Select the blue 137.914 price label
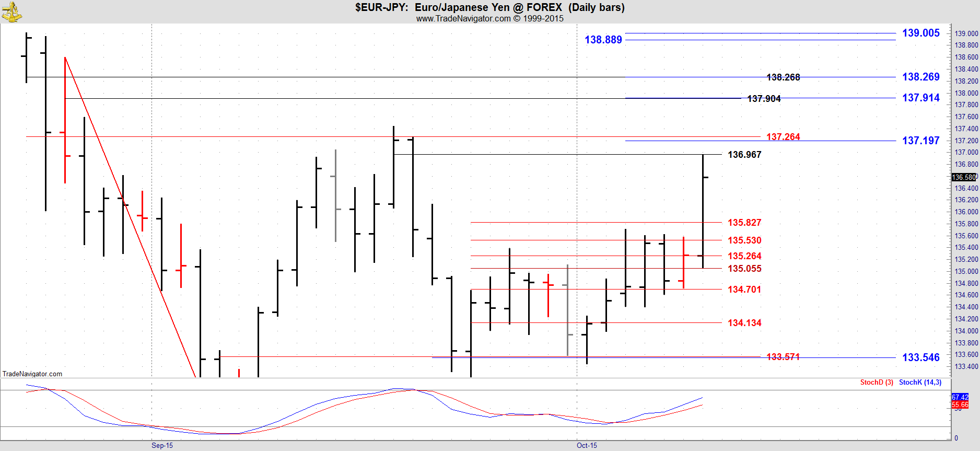Viewport: 980px width, 451px height. pos(920,98)
